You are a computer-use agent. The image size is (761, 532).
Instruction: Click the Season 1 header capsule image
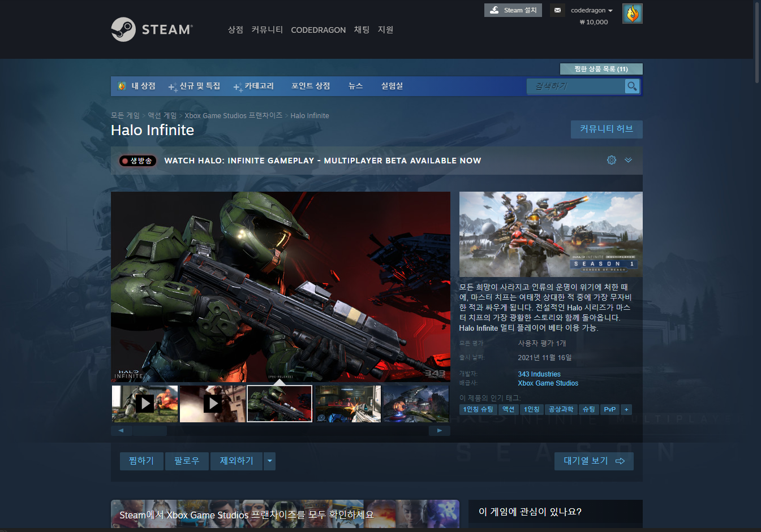coord(551,234)
